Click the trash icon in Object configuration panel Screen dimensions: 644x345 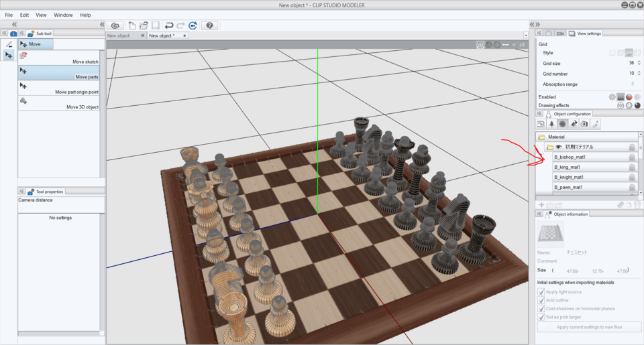click(x=638, y=204)
